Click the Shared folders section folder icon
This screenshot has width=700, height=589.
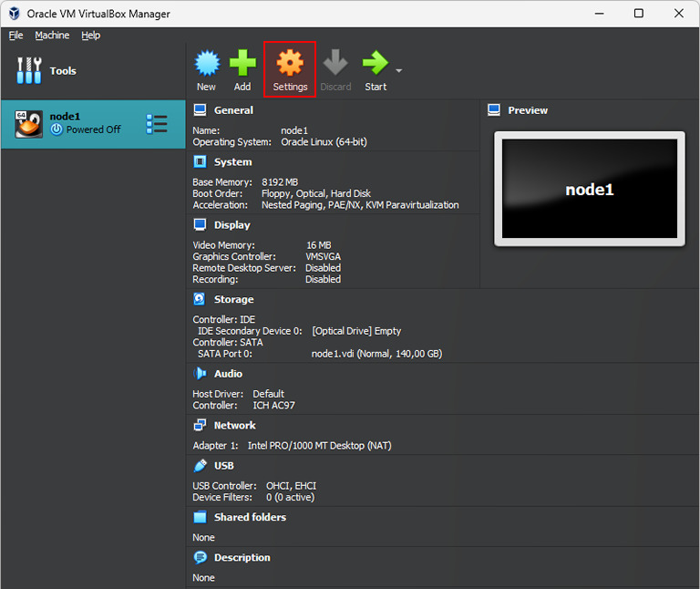pyautogui.click(x=200, y=517)
